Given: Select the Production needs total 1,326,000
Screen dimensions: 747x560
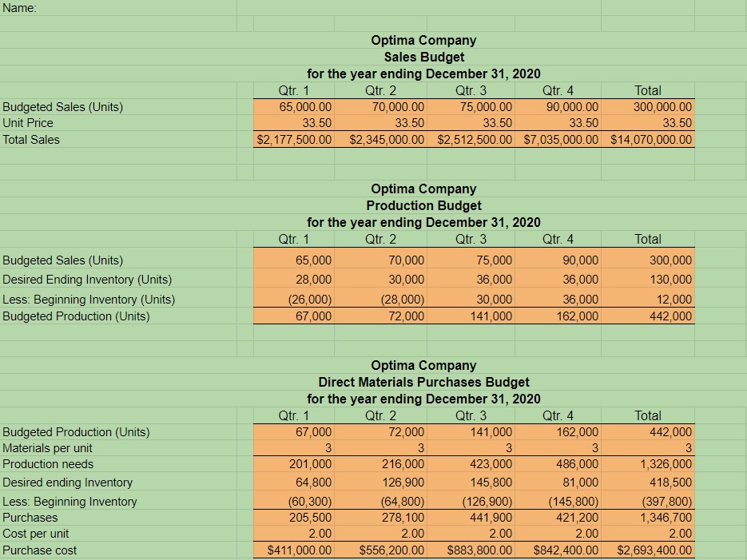Looking at the screenshot, I should [x=647, y=466].
